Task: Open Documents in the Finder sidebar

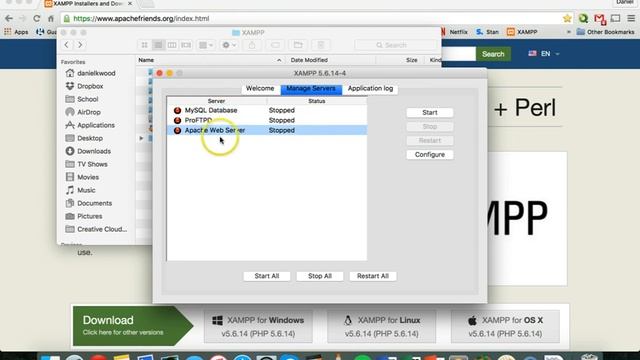Action: pyautogui.click(x=94, y=203)
